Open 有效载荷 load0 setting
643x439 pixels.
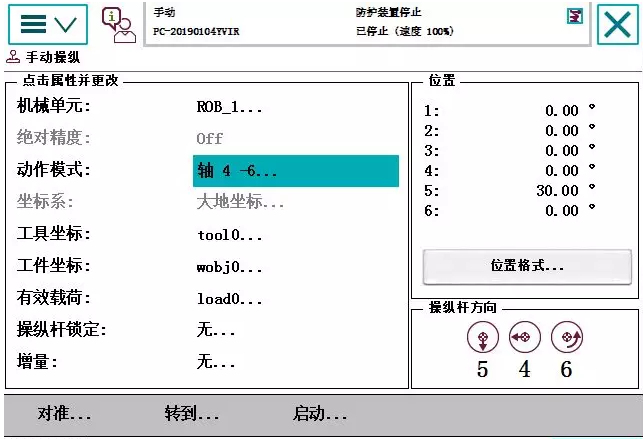(229, 299)
